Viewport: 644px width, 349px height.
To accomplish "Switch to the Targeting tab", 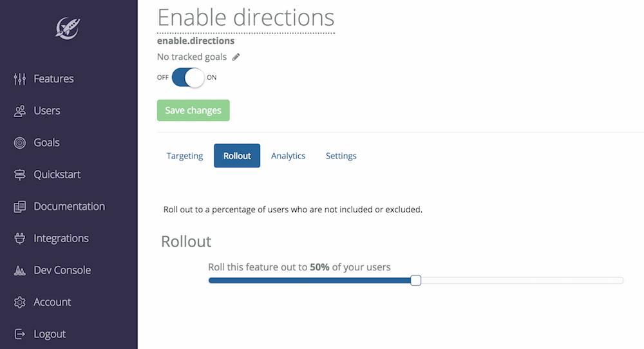I will (185, 156).
